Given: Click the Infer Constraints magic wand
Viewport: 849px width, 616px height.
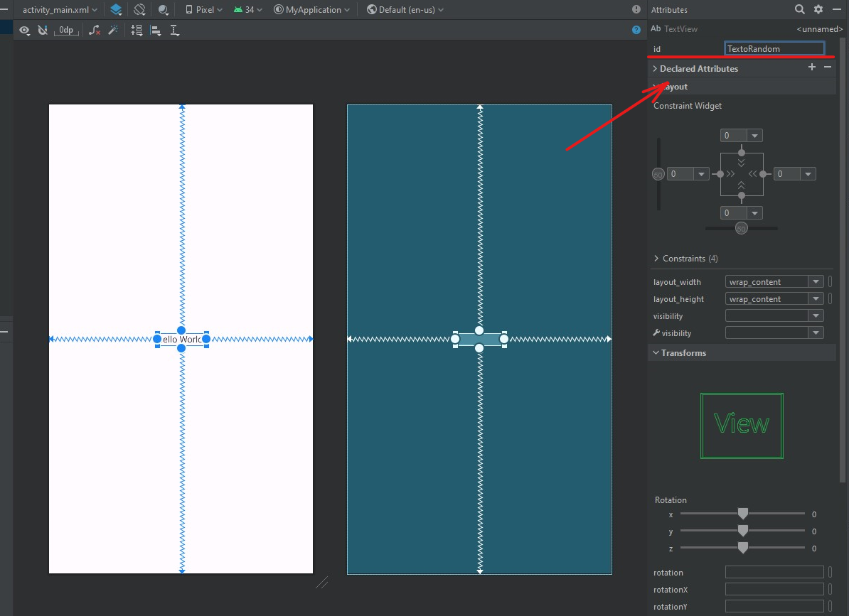Looking at the screenshot, I should click(112, 31).
